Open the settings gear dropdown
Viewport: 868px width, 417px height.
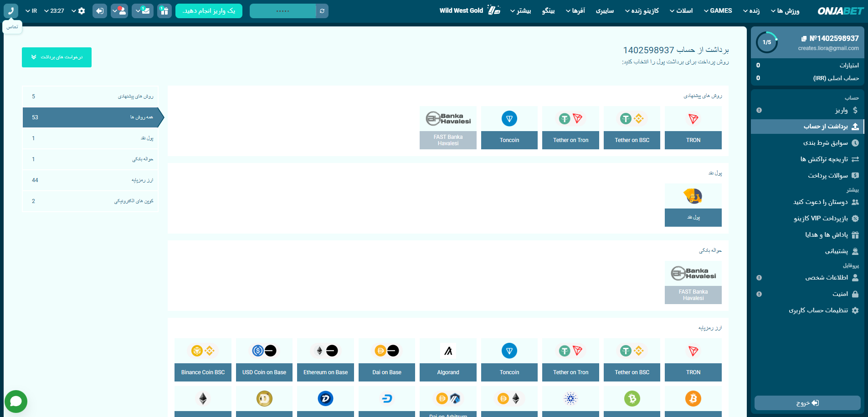(x=78, y=11)
